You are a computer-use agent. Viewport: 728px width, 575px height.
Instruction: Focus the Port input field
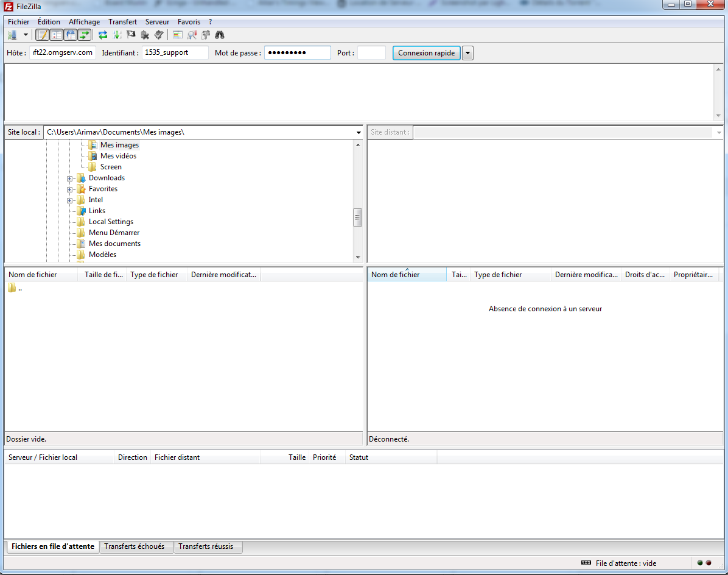point(371,52)
